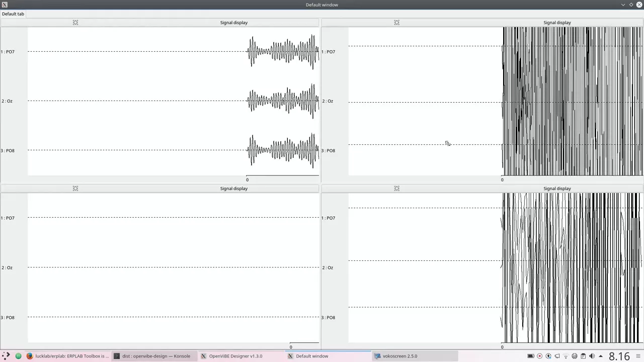
Task: Click the Oz label in bottom-left display
Action: click(7, 268)
